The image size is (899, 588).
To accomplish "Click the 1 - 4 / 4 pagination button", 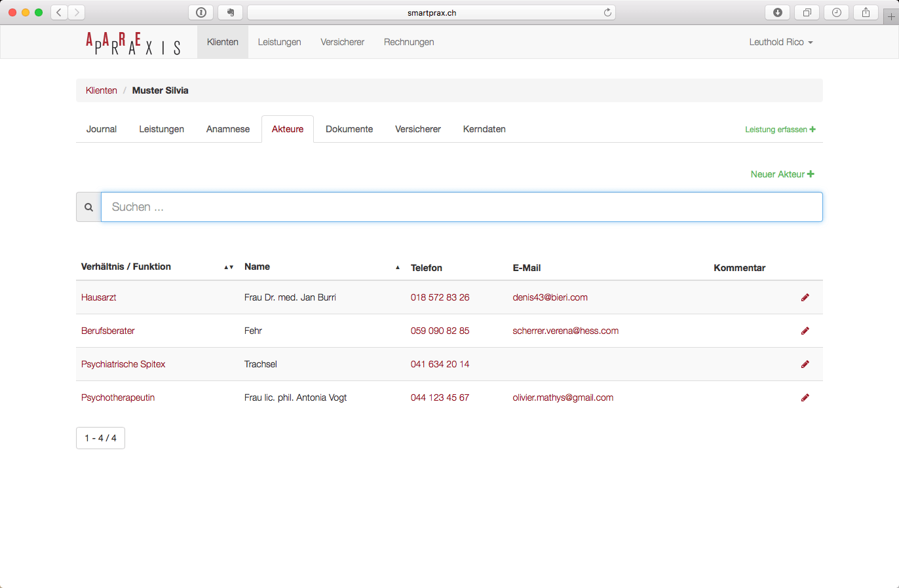I will (101, 438).
